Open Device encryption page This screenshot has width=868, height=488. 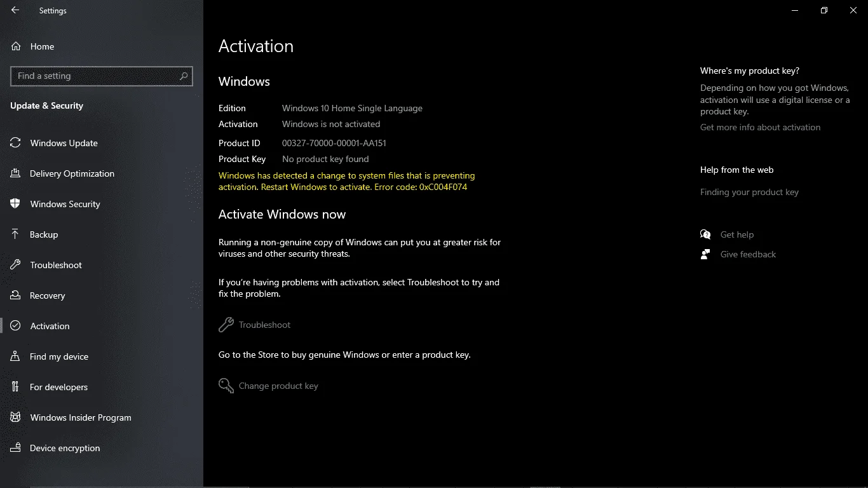point(102,448)
